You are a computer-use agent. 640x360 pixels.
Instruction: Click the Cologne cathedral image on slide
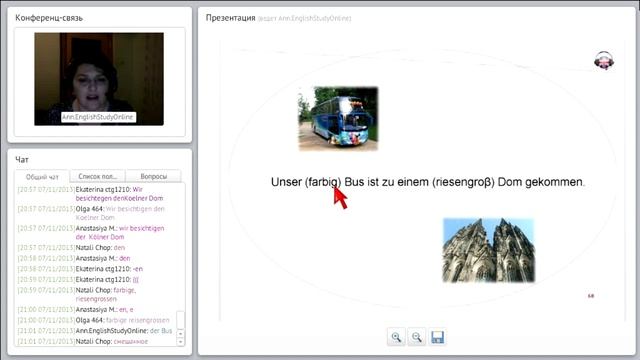(x=489, y=250)
